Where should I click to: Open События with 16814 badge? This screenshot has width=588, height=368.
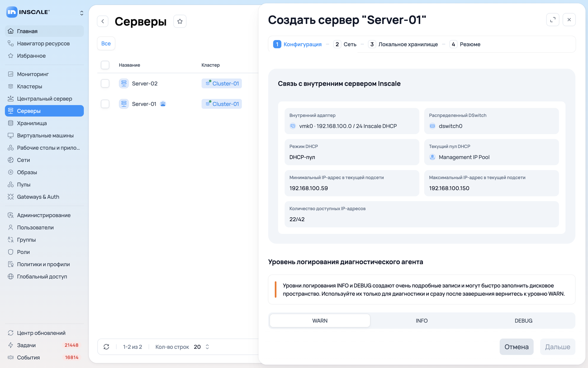pos(44,357)
